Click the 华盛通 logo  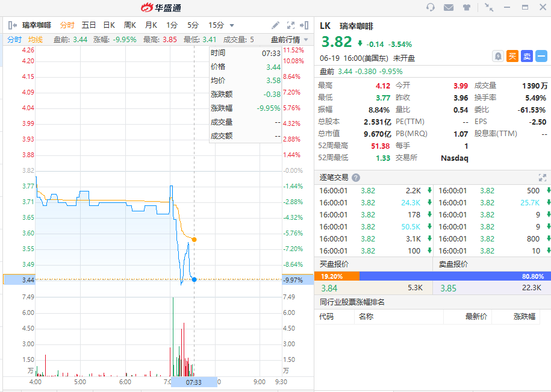tap(161, 7)
